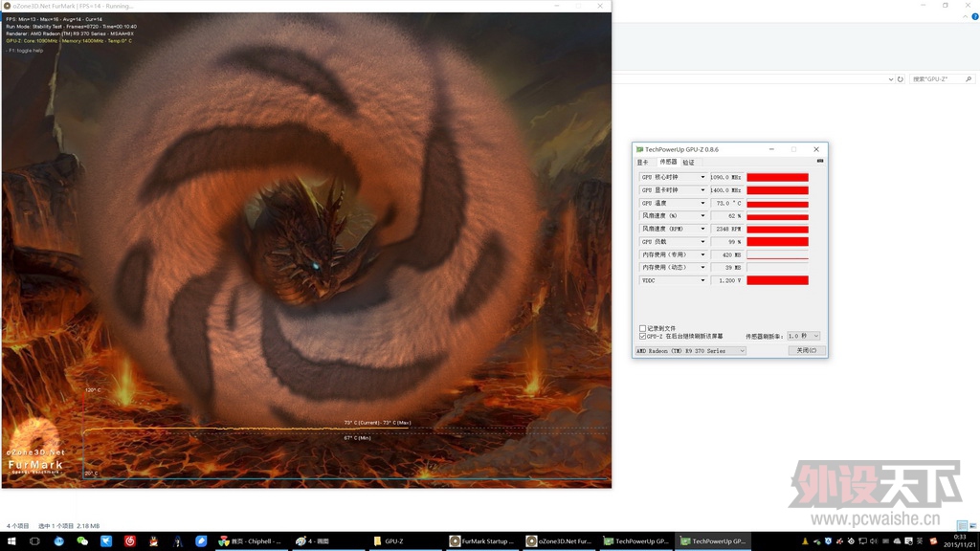Expand 风扇速度 (%) sensor dropdown

[702, 215]
